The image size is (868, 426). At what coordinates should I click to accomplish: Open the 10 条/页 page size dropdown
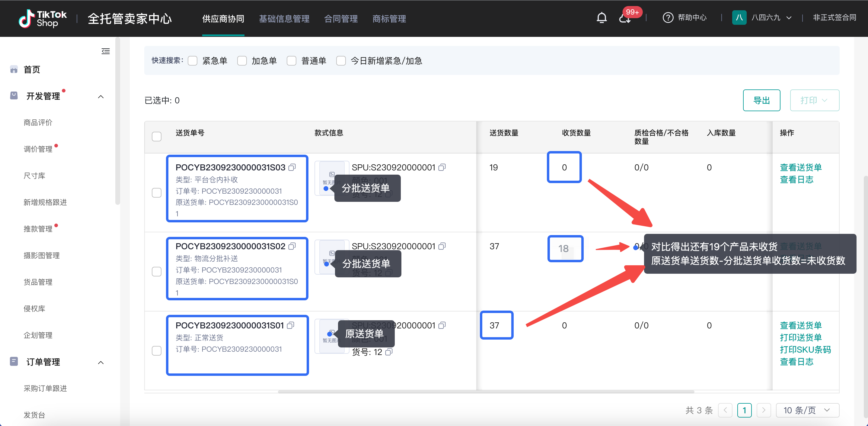807,410
